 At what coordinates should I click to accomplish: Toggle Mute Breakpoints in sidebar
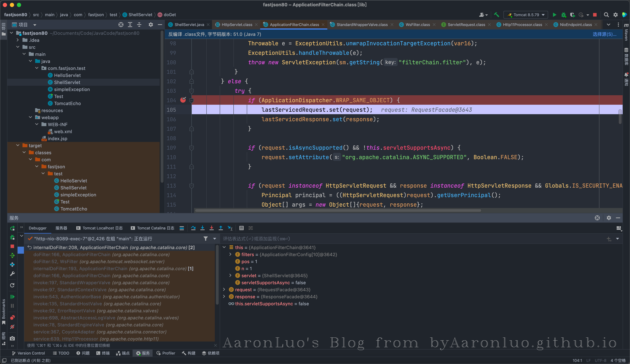tap(12, 327)
